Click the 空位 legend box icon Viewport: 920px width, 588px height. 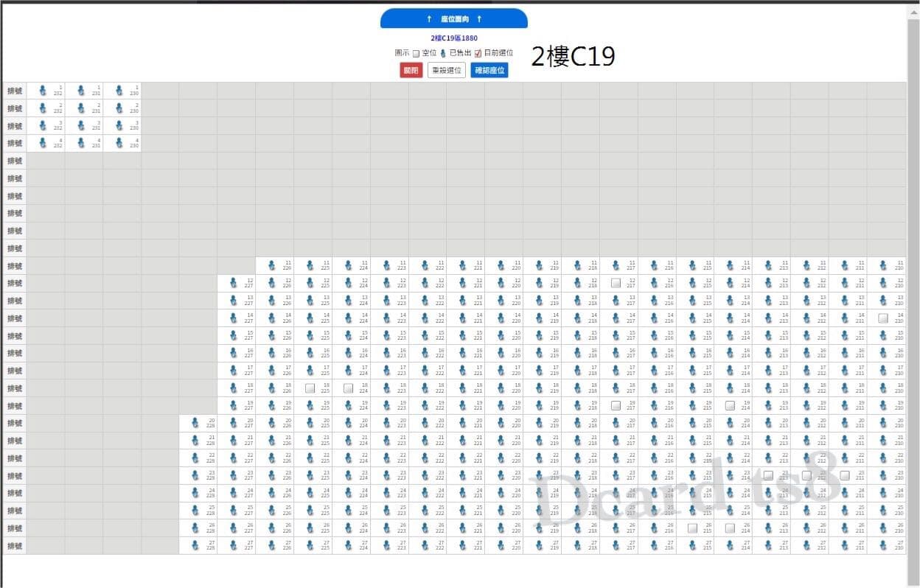click(416, 53)
